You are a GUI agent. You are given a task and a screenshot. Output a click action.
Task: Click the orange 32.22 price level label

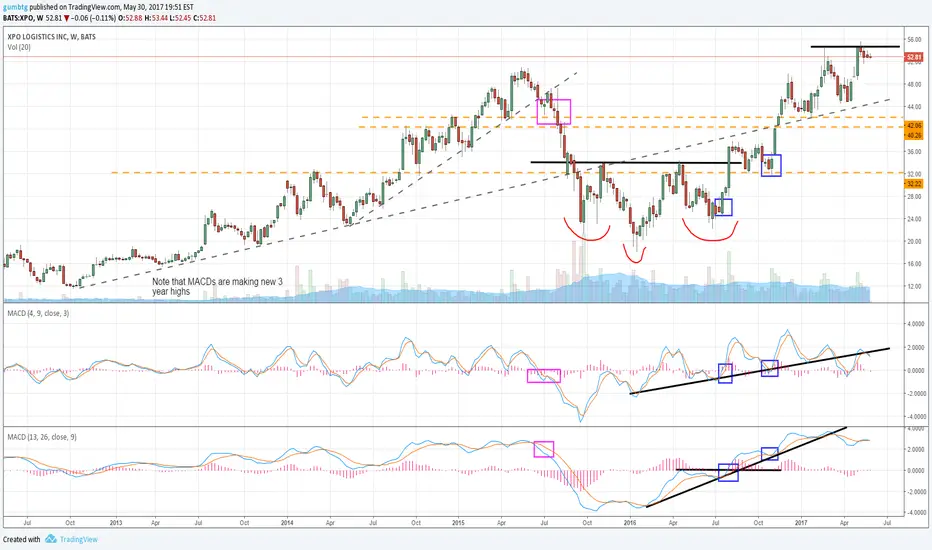[914, 184]
